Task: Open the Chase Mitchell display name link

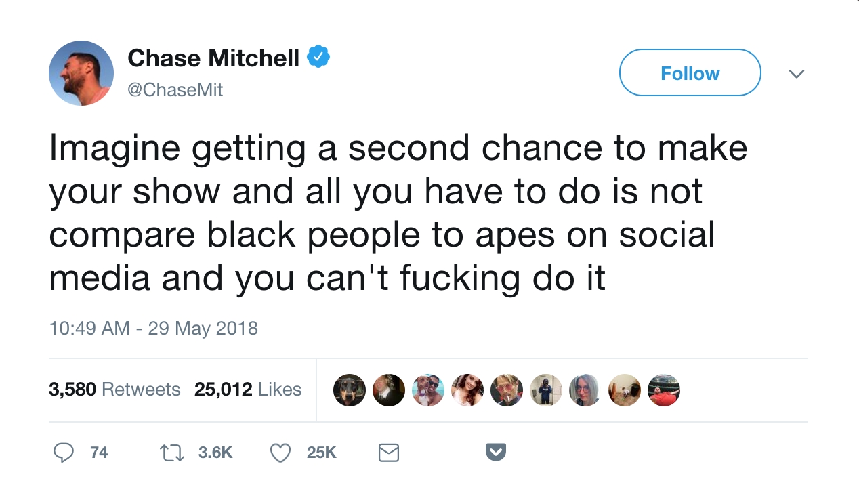Action: 213,58
